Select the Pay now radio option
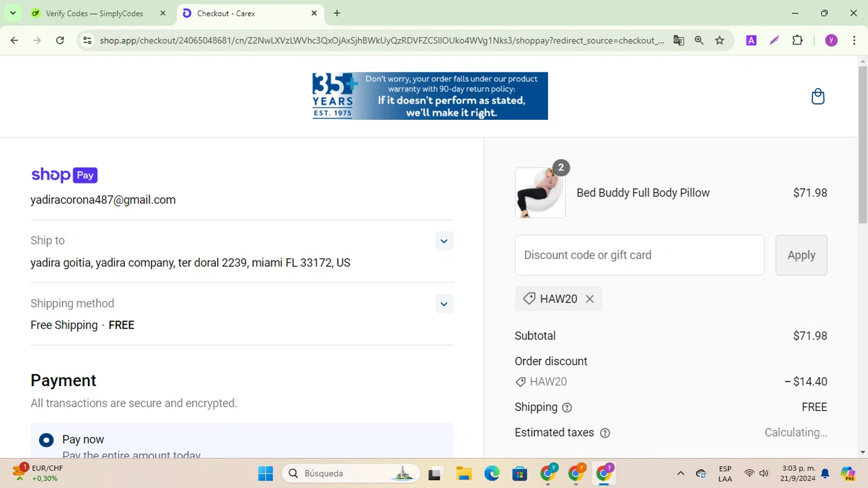This screenshot has height=488, width=868. click(46, 440)
